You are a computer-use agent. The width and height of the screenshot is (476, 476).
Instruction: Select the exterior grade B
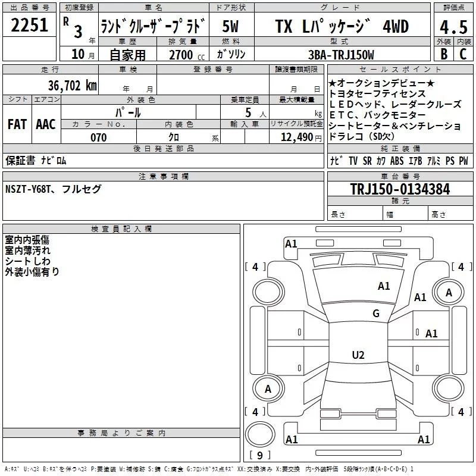tap(444, 54)
